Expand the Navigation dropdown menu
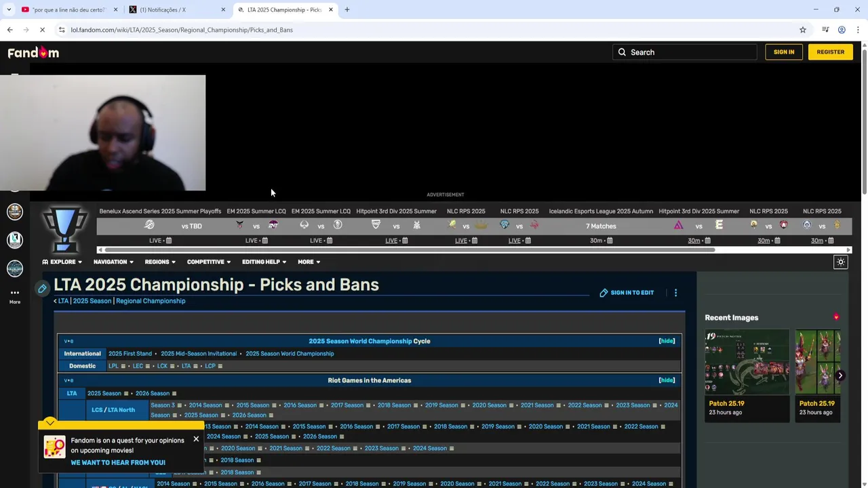Image resolution: width=868 pixels, height=488 pixels. (x=113, y=262)
